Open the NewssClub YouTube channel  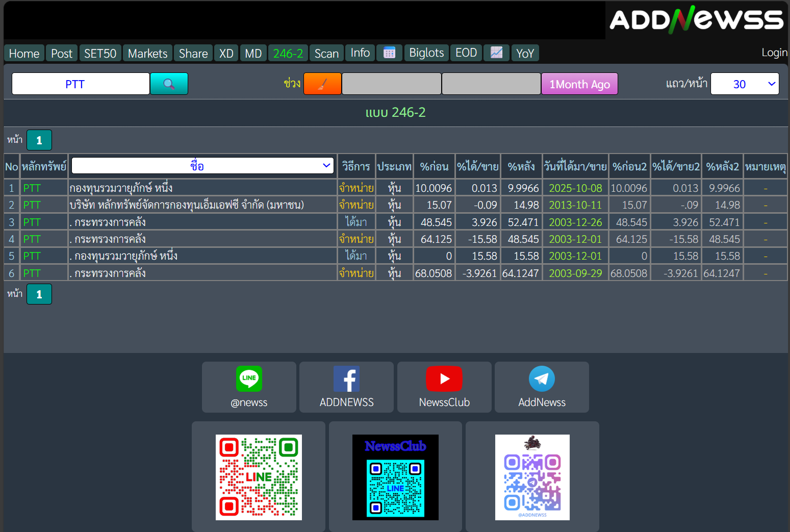click(444, 387)
